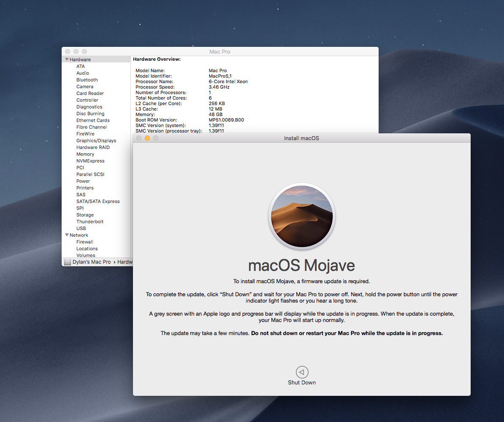The height and width of the screenshot is (422, 504).
Task: Click the SMC Version (system) label
Action: point(161,125)
